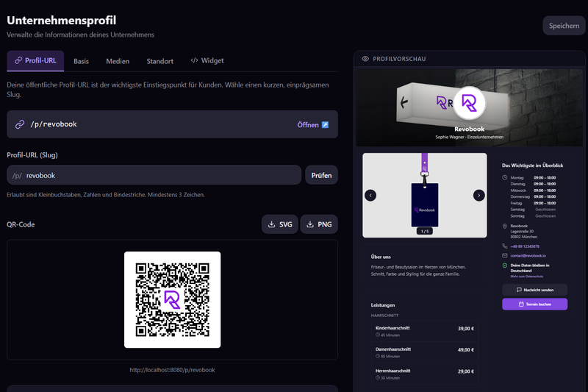Image resolution: width=588 pixels, height=392 pixels.
Task: Click the purple Termin buchen button
Action: pos(535,304)
